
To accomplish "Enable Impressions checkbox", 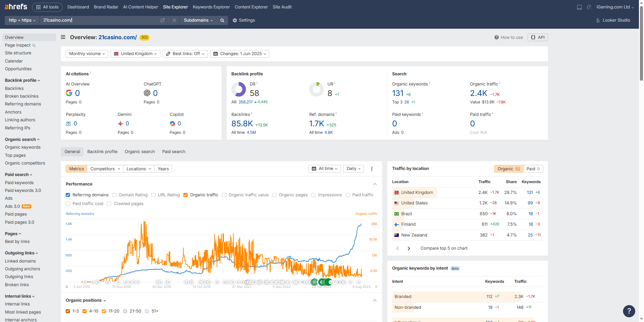I will tap(314, 195).
